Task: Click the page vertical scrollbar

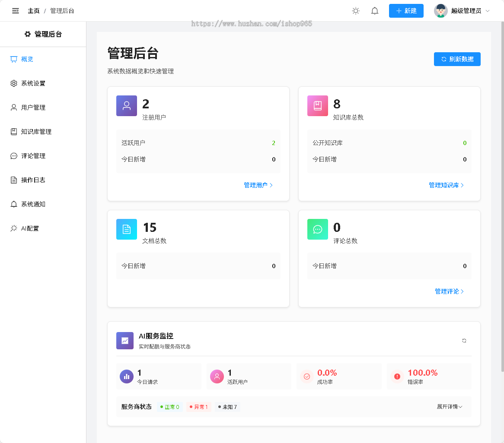Action: pos(502,196)
